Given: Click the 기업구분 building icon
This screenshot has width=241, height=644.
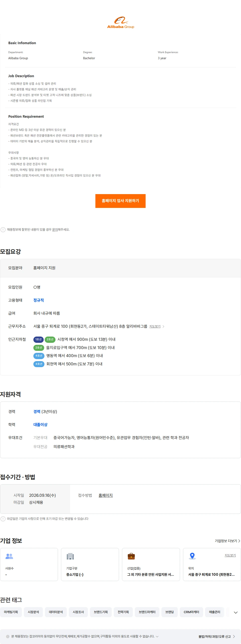Looking at the screenshot, I should [70, 556].
